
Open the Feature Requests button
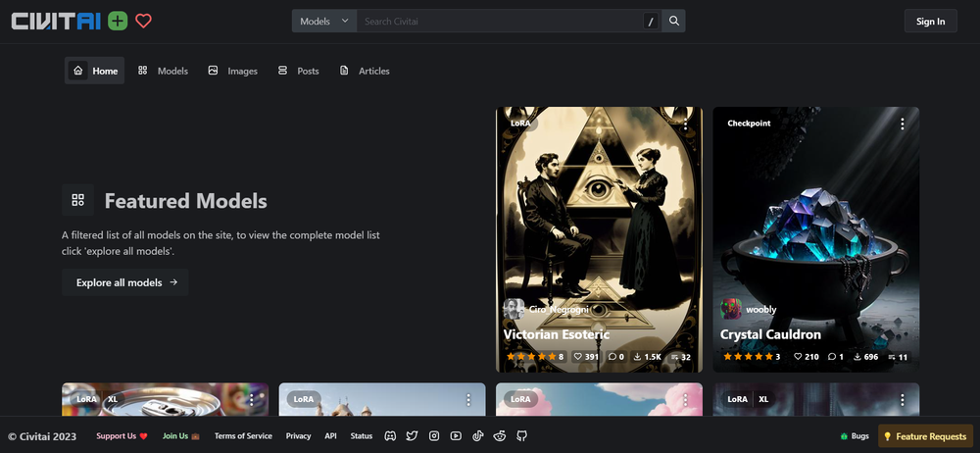(925, 436)
